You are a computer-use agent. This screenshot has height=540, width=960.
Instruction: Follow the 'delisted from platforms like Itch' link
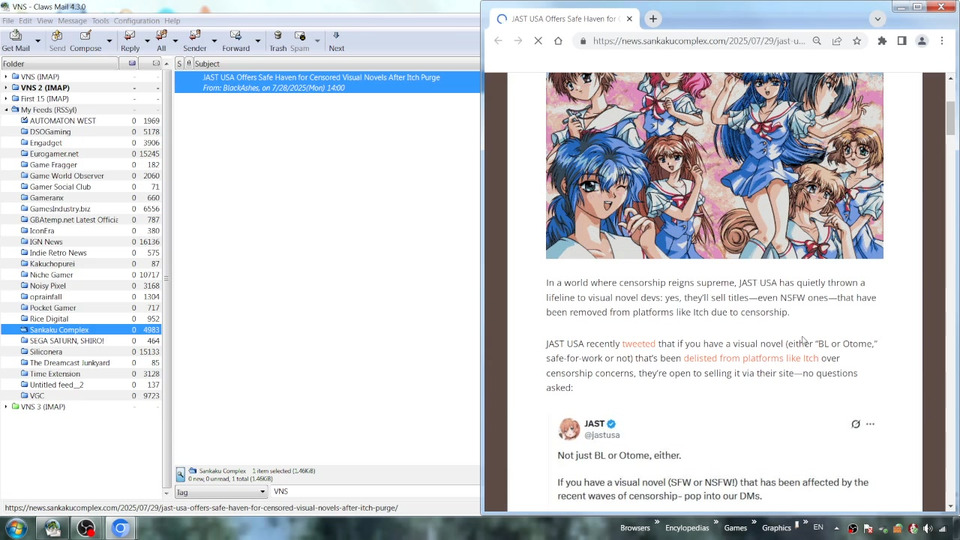pyautogui.click(x=751, y=358)
